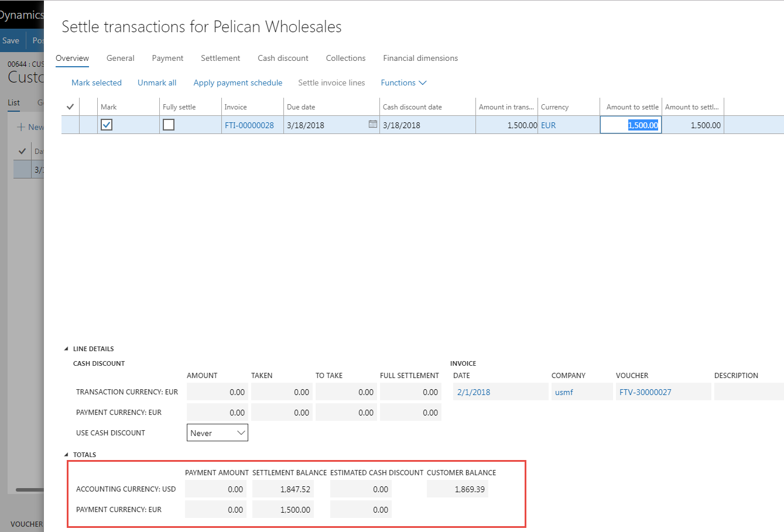Screen dimensions: 784x532
Task: Click the EUR currency link in grid
Action: [549, 125]
